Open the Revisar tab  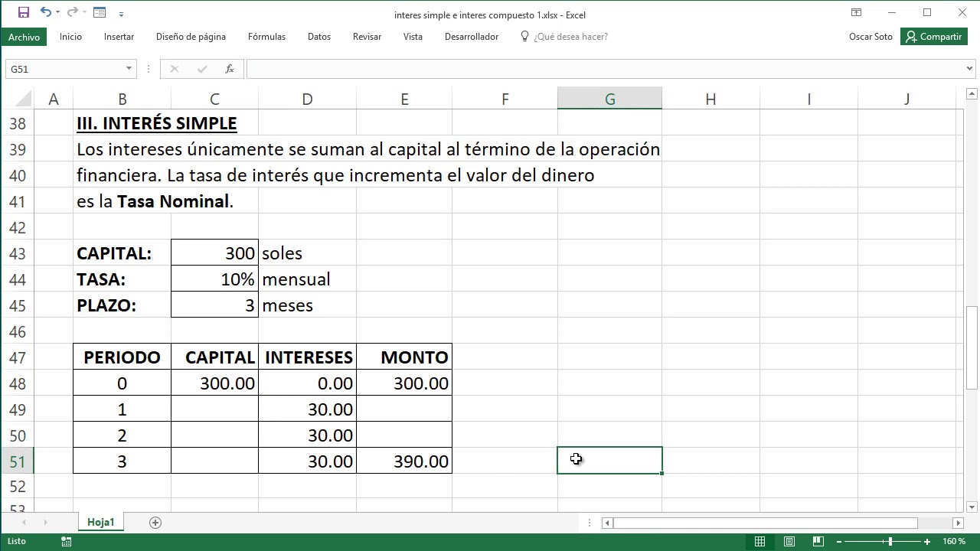pyautogui.click(x=367, y=37)
